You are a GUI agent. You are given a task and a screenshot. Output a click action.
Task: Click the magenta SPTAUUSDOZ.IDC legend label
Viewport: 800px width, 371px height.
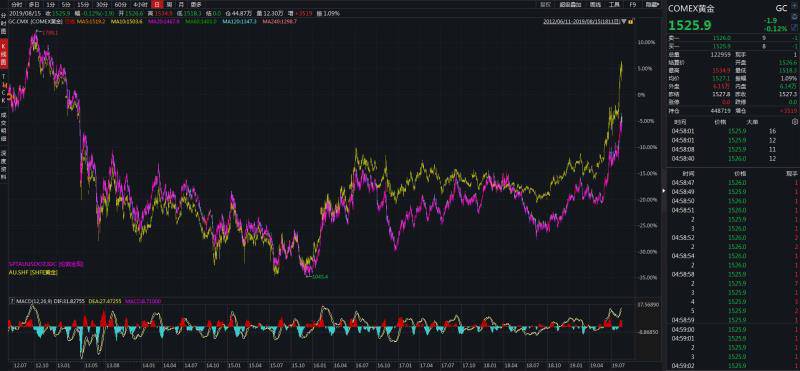(45, 264)
